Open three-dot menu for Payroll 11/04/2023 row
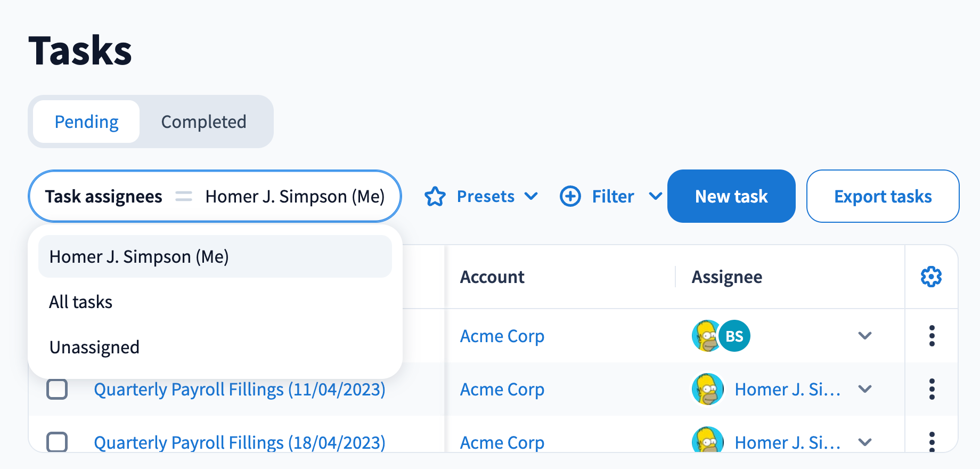 click(932, 389)
